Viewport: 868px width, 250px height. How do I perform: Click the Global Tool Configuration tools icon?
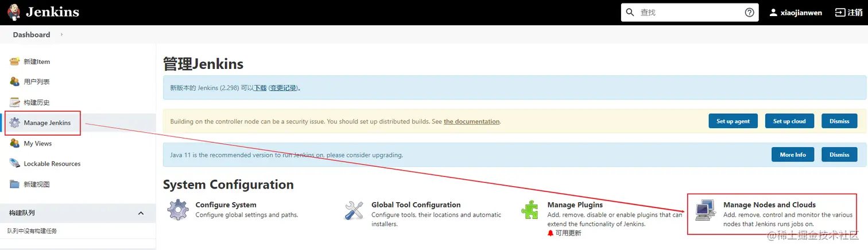[354, 210]
